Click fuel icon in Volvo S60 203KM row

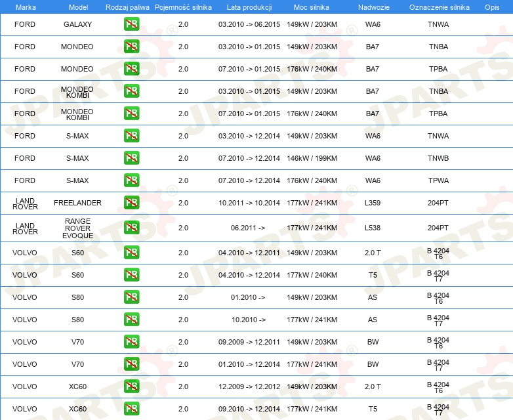(x=131, y=253)
